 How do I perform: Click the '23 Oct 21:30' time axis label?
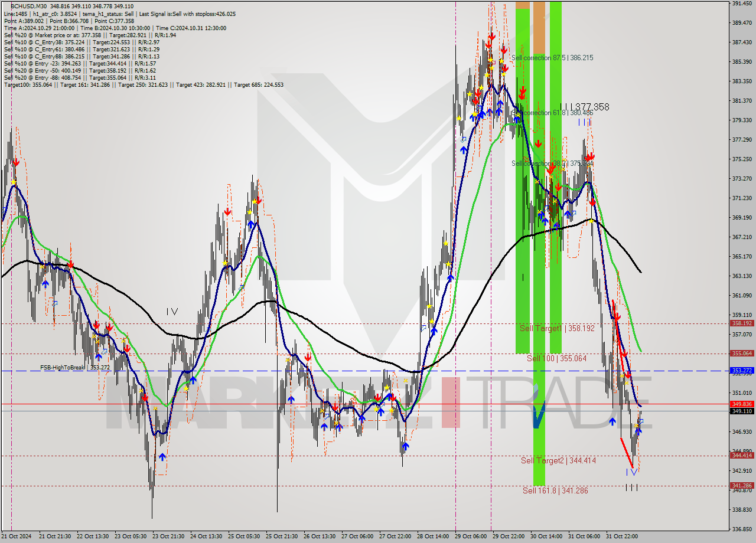coord(168,537)
